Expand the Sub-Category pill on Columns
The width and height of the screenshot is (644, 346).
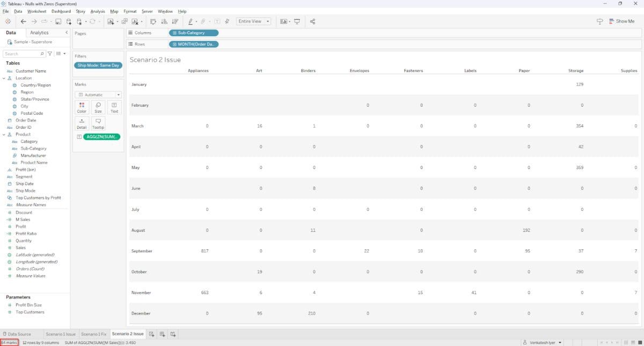[174, 33]
